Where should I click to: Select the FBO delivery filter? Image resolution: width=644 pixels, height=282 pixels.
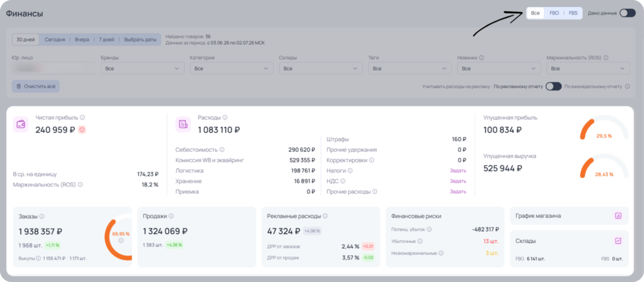555,13
